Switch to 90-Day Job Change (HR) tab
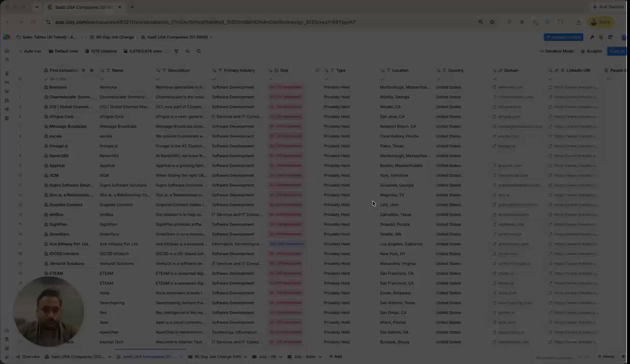630x364 pixels. click(x=214, y=357)
